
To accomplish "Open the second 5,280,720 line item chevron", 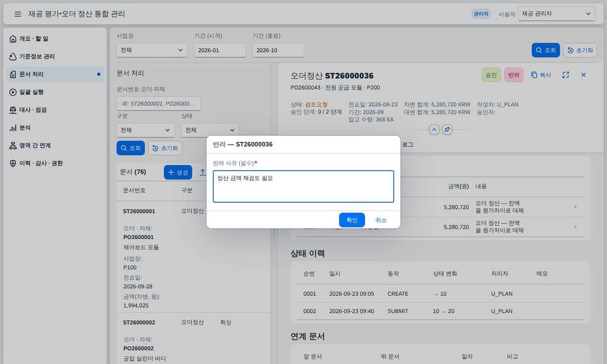I will point(575,227).
